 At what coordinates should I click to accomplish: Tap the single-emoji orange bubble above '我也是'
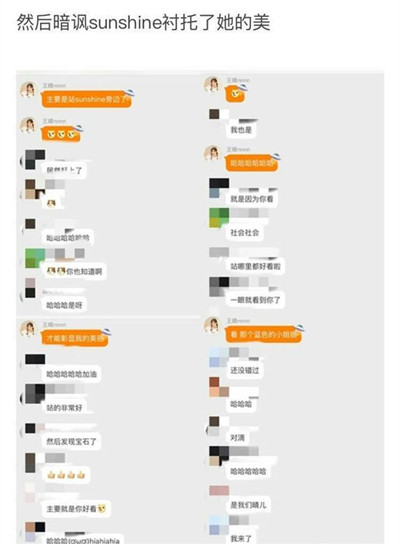coord(236,94)
